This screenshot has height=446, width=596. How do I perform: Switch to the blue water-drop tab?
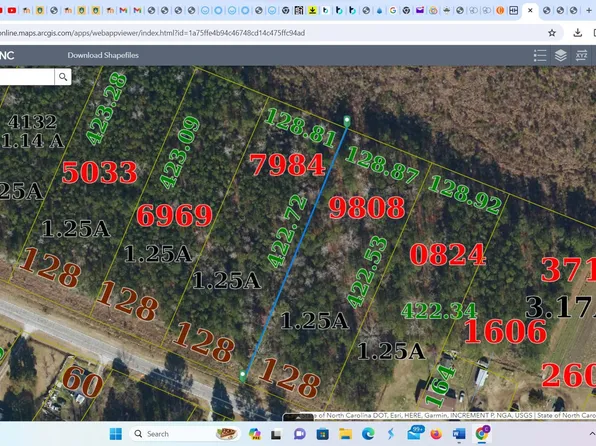click(379, 11)
